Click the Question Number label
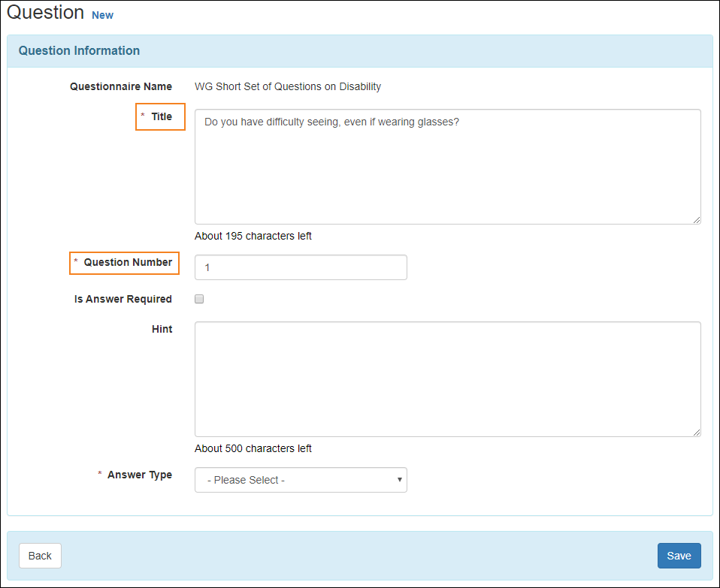The image size is (720, 588). point(128,262)
